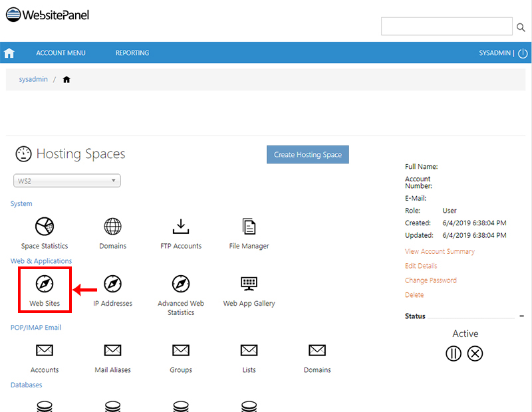Open the REPORTING menu
The height and width of the screenshot is (412, 532).
(132, 53)
